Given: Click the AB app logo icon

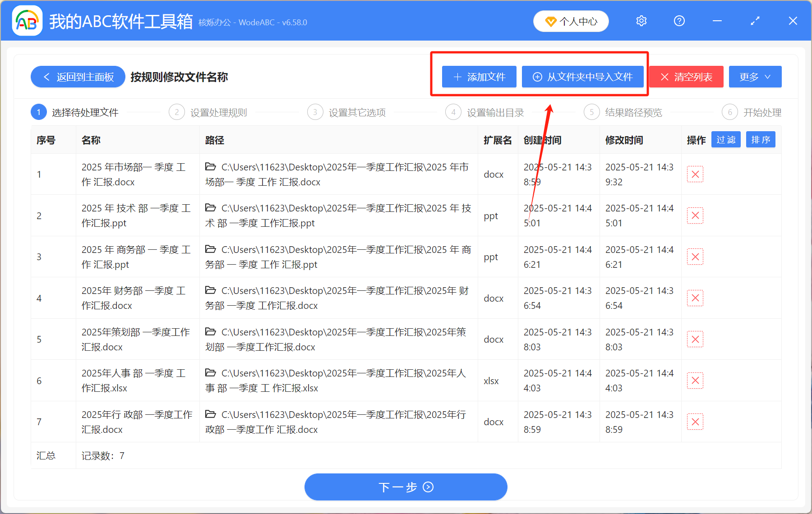Looking at the screenshot, I should coord(27,21).
